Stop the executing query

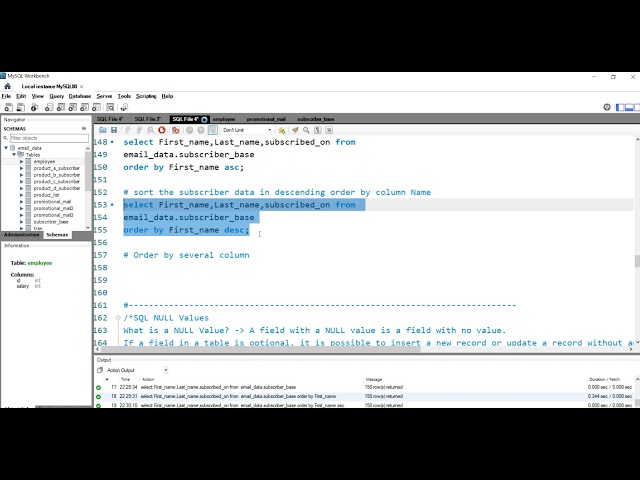pos(162,130)
